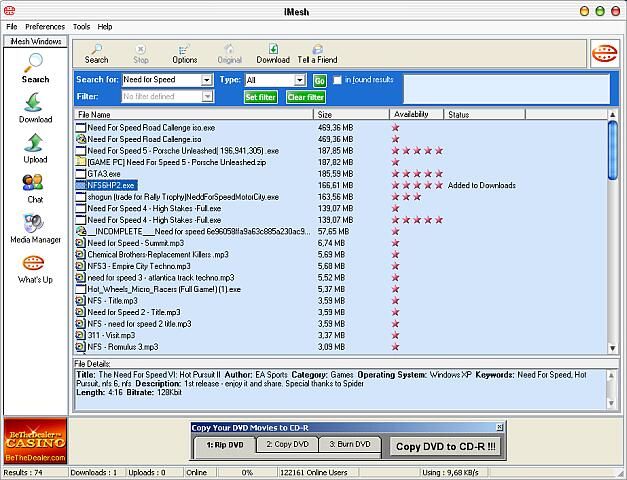Open the What's Up sidebar icon

(x=35, y=269)
